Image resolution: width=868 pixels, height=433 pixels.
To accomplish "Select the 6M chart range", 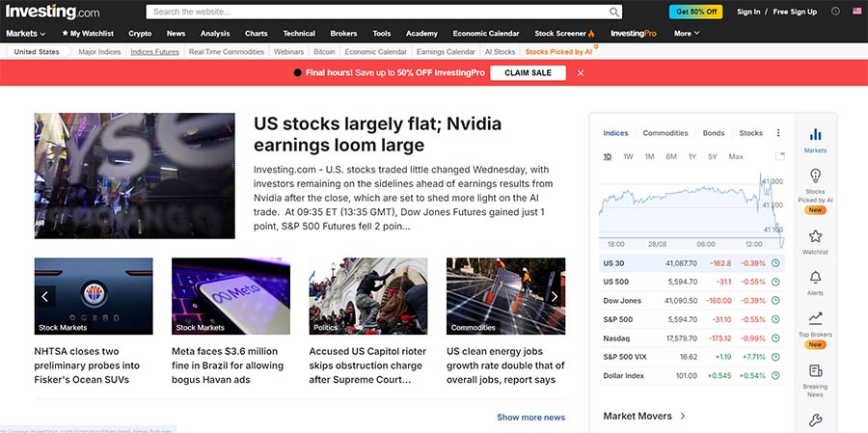I will (671, 156).
